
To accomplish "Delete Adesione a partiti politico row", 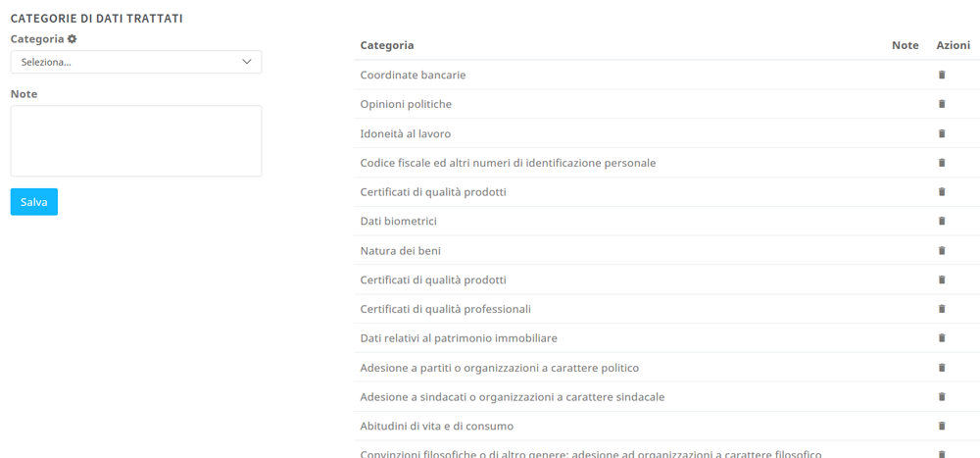I will click(942, 368).
